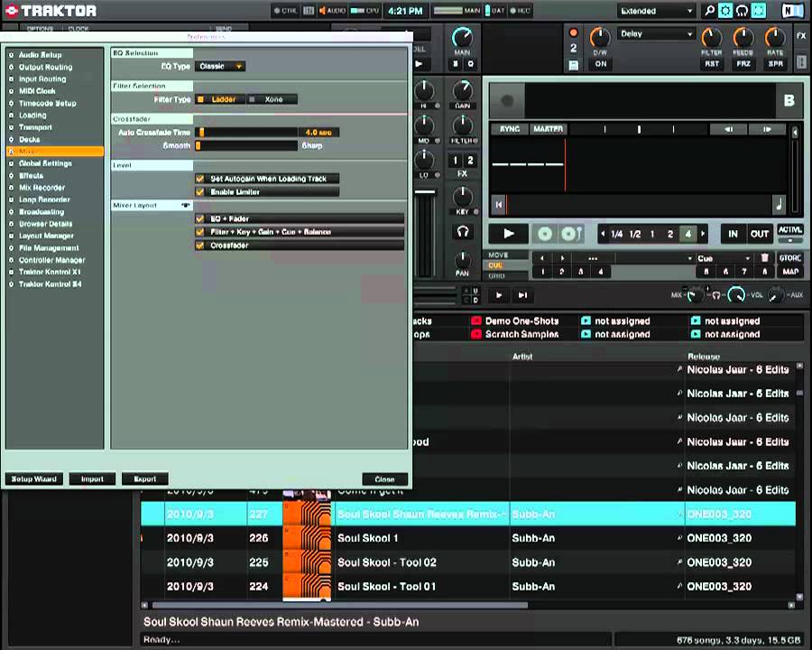Click the Export button
This screenshot has height=650, width=812.
pyautogui.click(x=145, y=479)
